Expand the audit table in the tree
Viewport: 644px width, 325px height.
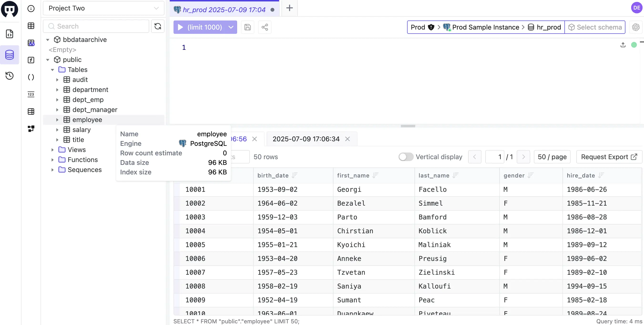coord(57,80)
